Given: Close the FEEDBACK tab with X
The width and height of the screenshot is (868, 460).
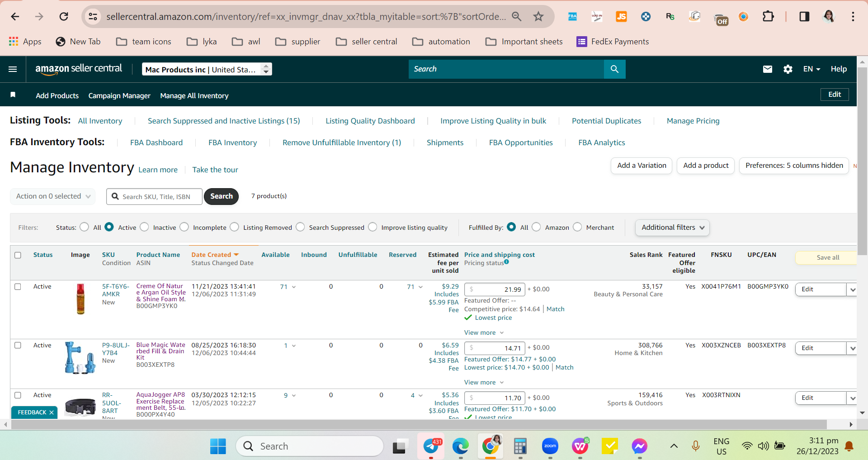Looking at the screenshot, I should coord(52,413).
